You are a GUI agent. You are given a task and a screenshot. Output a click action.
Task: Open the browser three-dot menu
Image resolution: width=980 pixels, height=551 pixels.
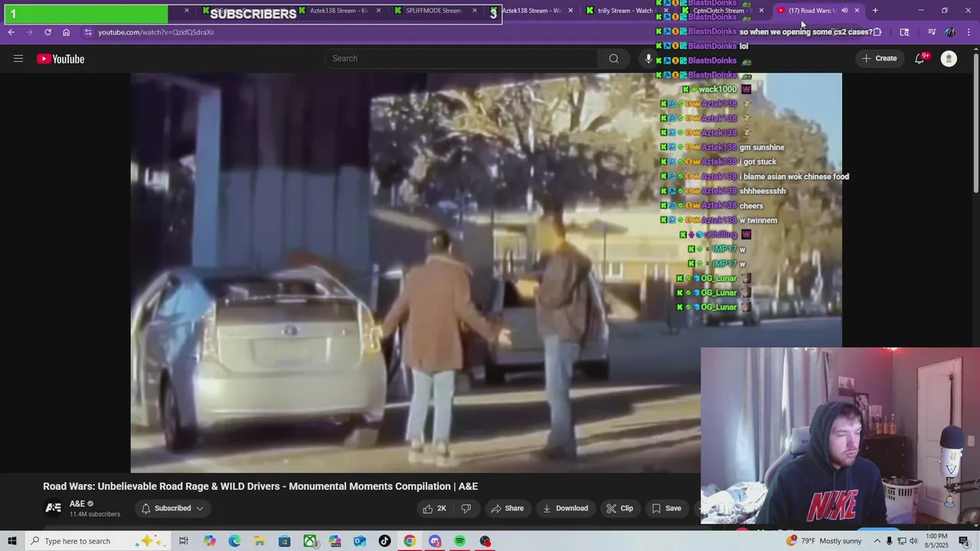pos(969,32)
